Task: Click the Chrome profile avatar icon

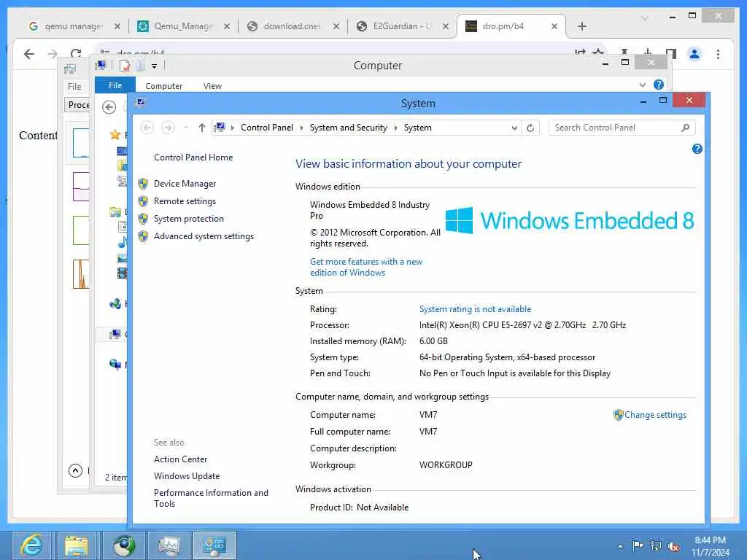Action: click(694, 54)
